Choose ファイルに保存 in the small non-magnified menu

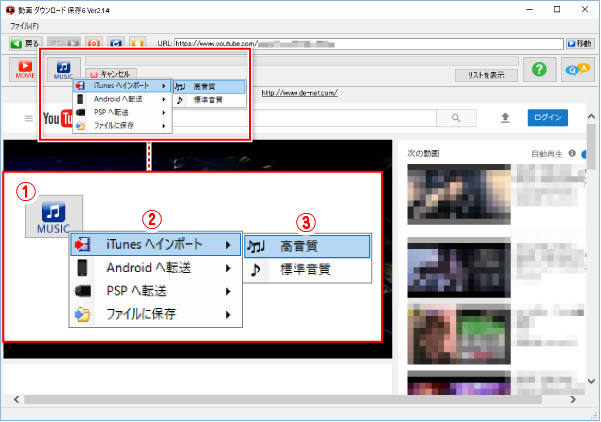point(122,125)
